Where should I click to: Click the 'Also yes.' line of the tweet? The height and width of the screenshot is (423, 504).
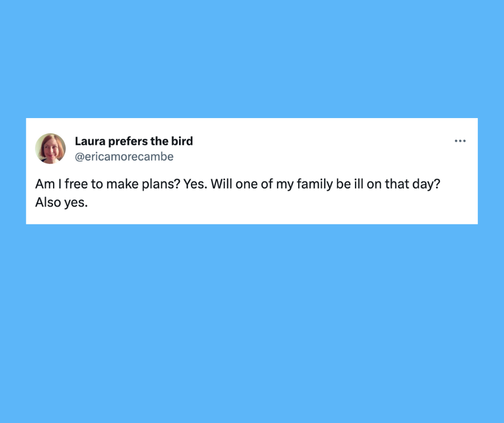coord(61,203)
